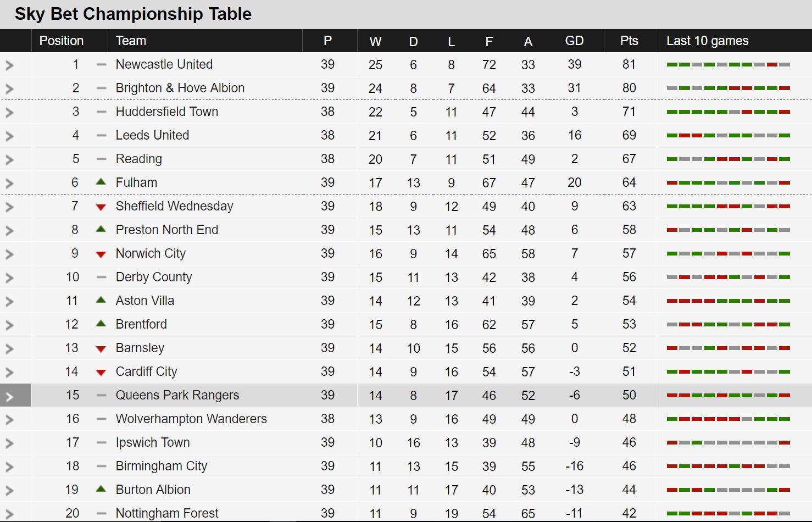The height and width of the screenshot is (522, 812).
Task: Click Derby County's last 10 games form bar
Action: 728,277
